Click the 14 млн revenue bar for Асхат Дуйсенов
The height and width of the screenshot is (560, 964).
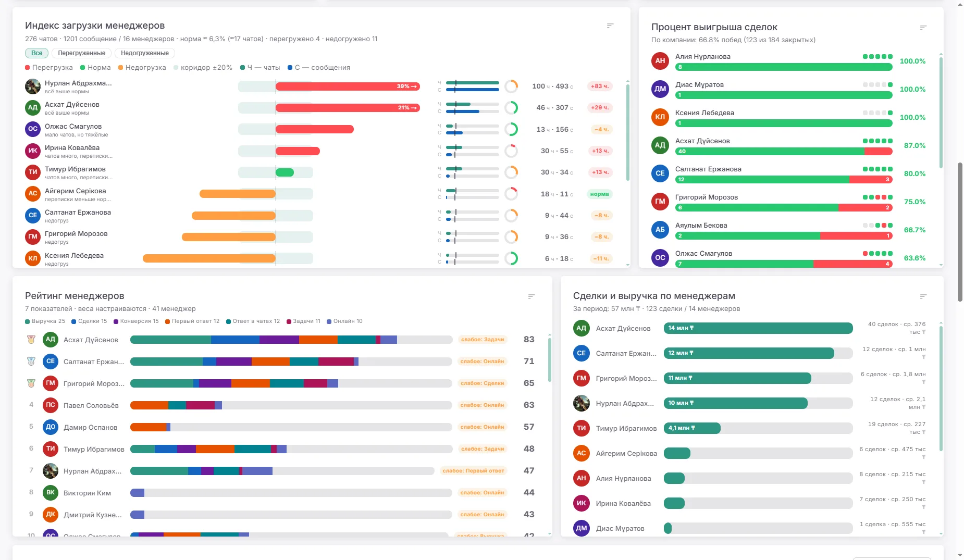[x=758, y=328]
